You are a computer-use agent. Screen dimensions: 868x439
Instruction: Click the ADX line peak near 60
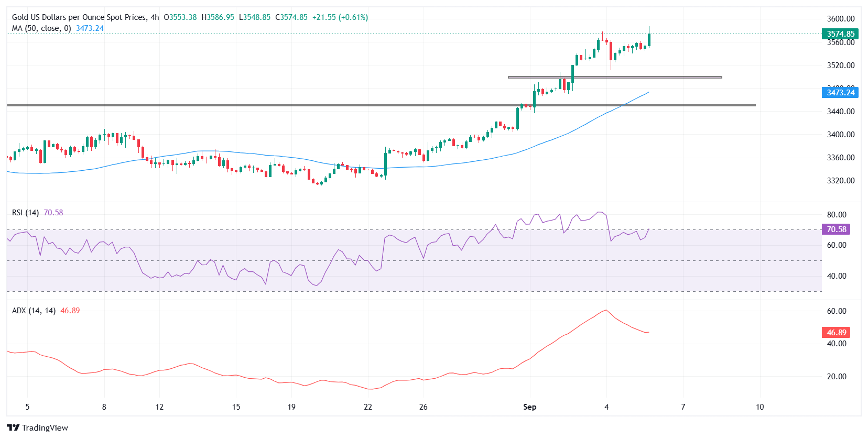(606, 310)
